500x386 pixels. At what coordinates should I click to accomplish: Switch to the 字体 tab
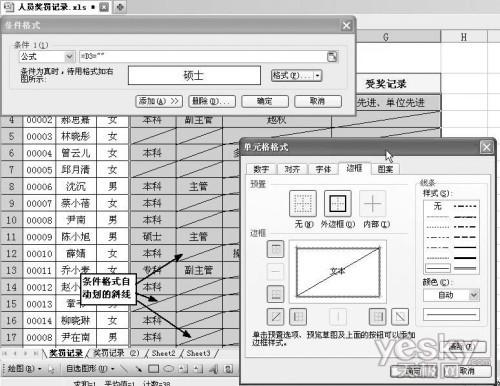pyautogui.click(x=323, y=169)
